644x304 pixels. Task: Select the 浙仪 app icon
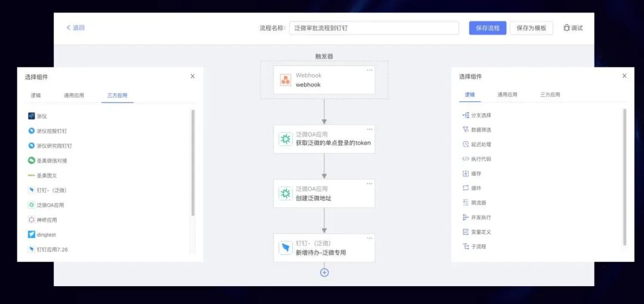(31, 116)
